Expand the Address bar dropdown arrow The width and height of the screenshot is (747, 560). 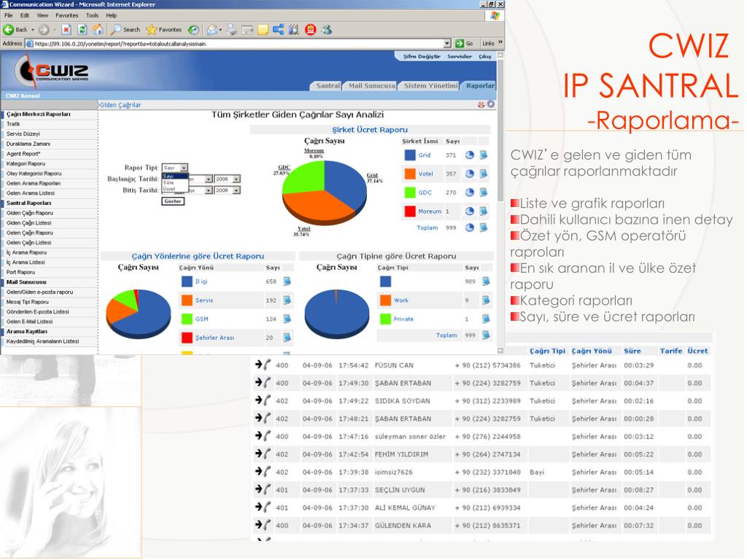pyautogui.click(x=447, y=43)
